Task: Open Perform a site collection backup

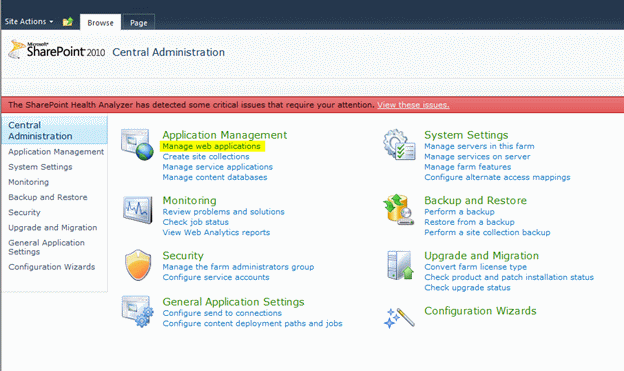Action: pyautogui.click(x=487, y=232)
